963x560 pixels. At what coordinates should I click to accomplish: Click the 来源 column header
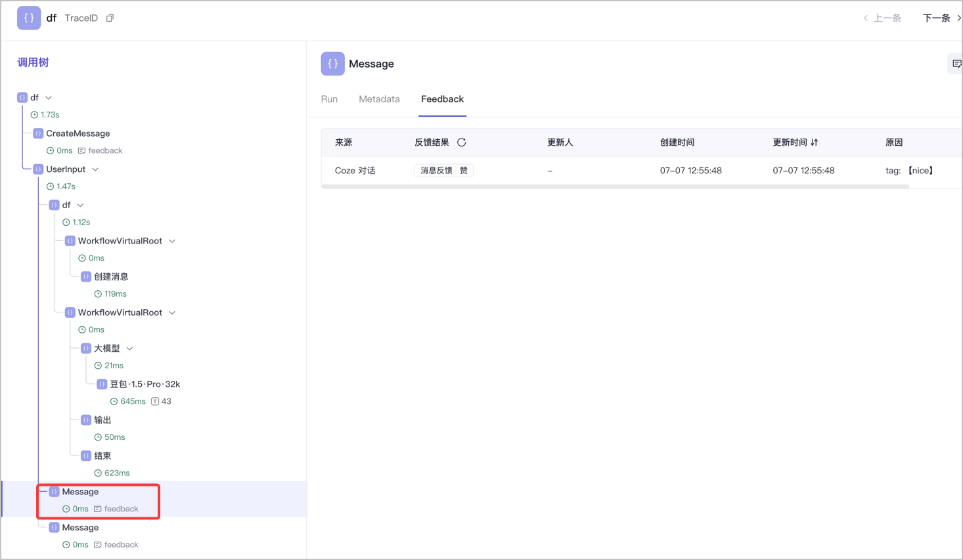[344, 142]
